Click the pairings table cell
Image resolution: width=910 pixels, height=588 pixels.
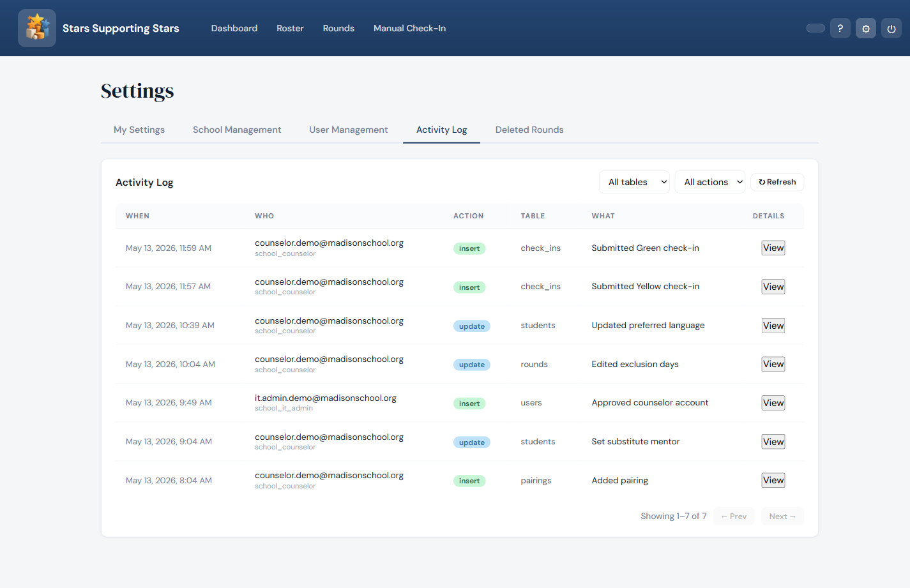tap(536, 480)
